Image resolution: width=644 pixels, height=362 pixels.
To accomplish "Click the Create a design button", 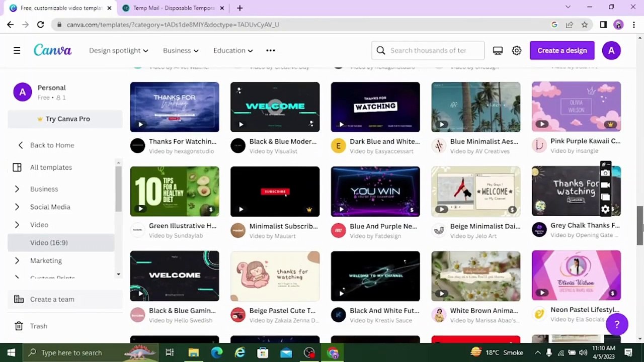I will point(562,50).
